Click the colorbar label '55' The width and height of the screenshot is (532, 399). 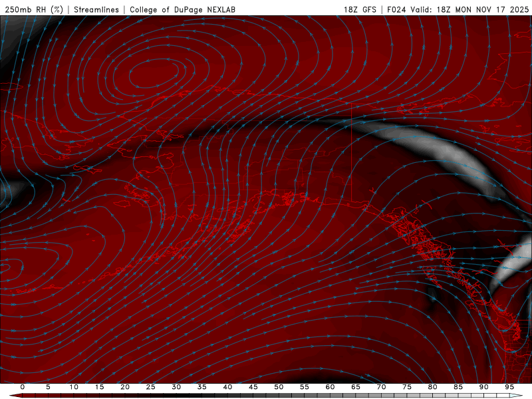305,387
